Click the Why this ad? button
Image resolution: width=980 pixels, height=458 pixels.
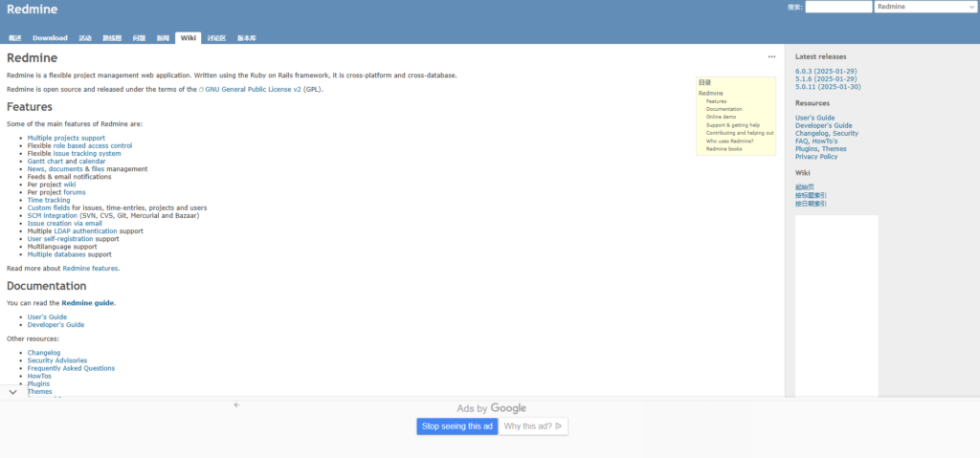pos(533,426)
